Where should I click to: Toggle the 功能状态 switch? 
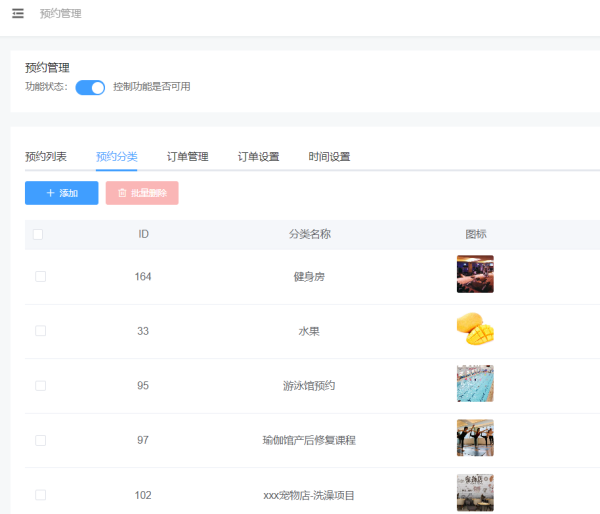(x=90, y=87)
